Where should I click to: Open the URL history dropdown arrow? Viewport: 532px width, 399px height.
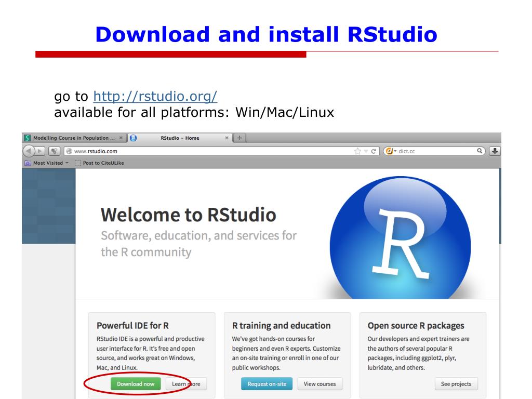pos(366,151)
